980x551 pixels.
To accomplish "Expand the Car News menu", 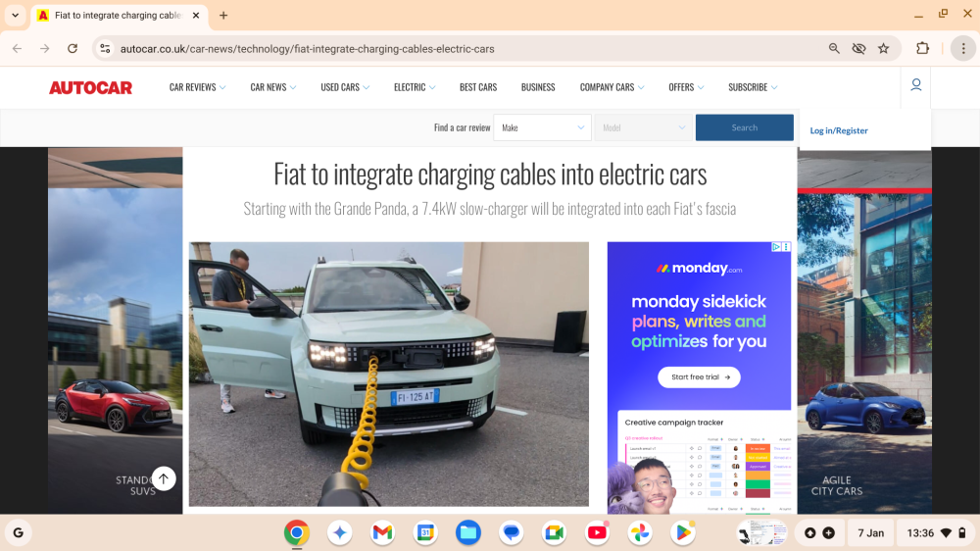I will coord(273,87).
